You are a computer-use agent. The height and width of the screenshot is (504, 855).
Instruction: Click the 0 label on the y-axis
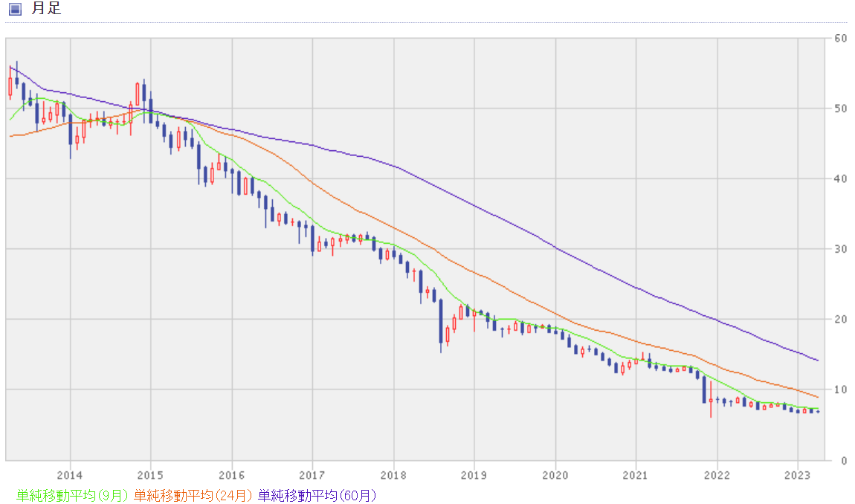click(844, 461)
